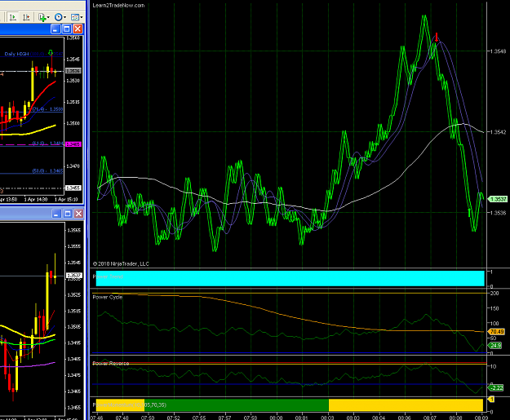Image resolution: width=510 pixels, height=420 pixels.
Task: Toggle the auto-scroll chart button
Action: point(13,17)
